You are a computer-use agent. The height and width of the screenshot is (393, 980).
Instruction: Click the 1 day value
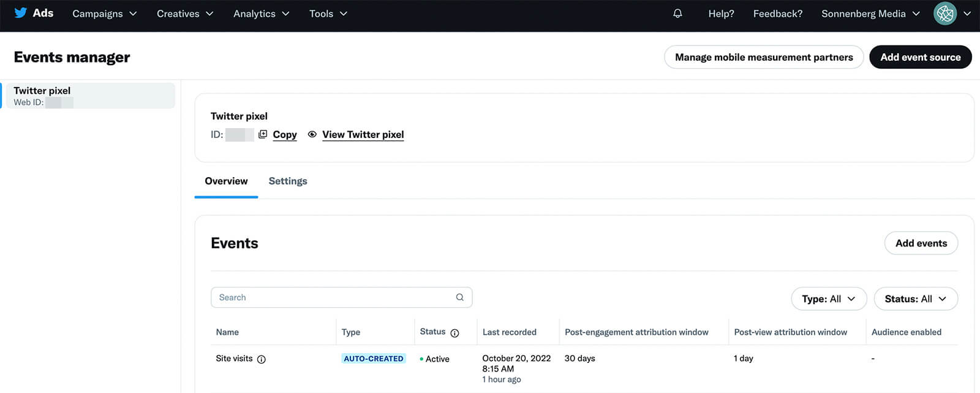click(x=744, y=359)
